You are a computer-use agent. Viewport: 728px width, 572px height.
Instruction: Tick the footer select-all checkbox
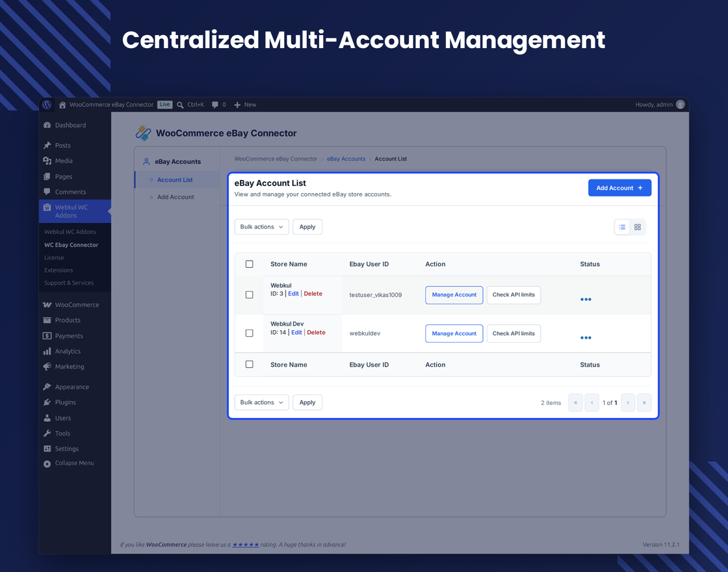[x=250, y=365]
